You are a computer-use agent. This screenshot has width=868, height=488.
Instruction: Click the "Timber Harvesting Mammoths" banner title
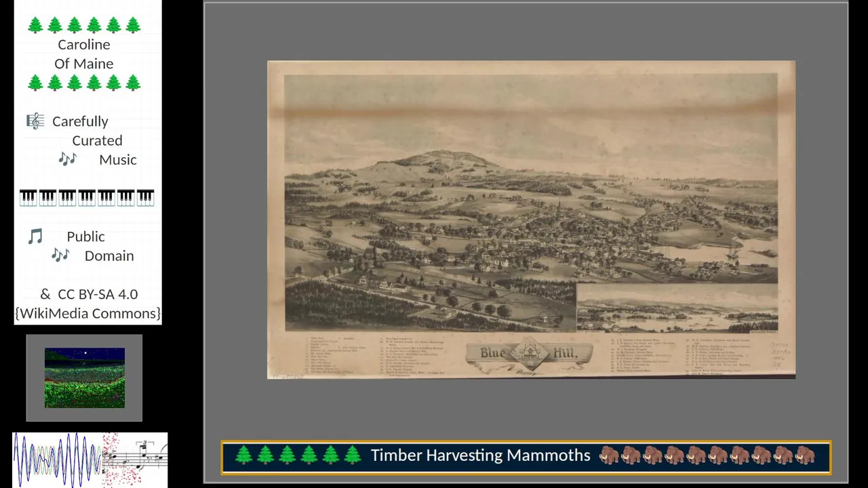coord(481,455)
